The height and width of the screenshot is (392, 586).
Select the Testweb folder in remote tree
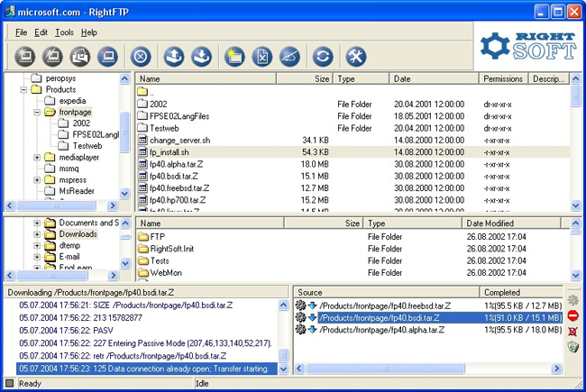coord(87,146)
